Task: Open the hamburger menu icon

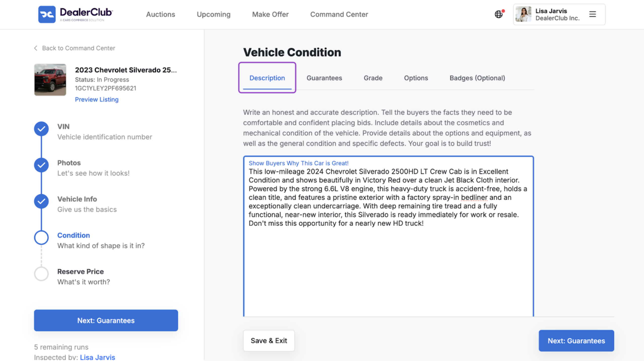Action: click(592, 14)
